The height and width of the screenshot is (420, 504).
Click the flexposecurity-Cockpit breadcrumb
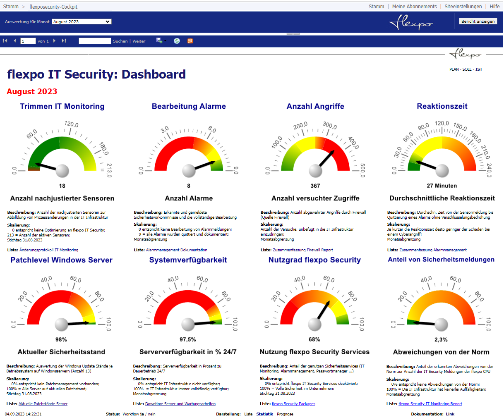pos(53,7)
